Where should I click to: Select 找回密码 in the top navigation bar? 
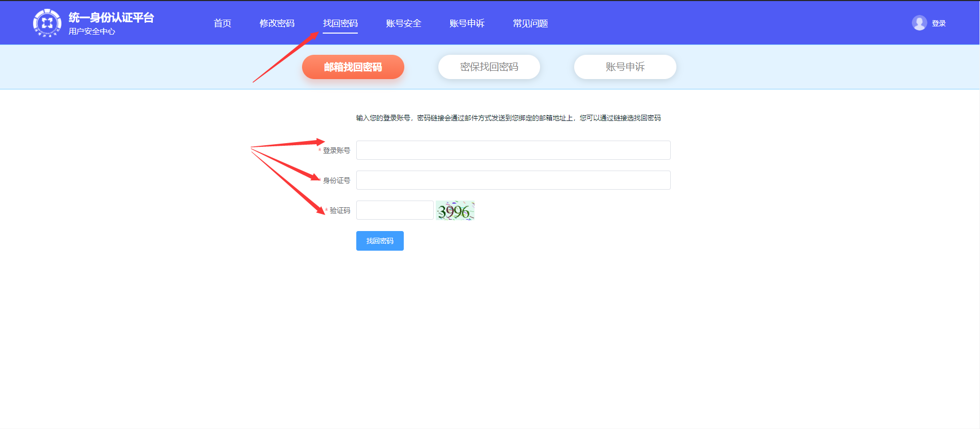click(x=340, y=23)
